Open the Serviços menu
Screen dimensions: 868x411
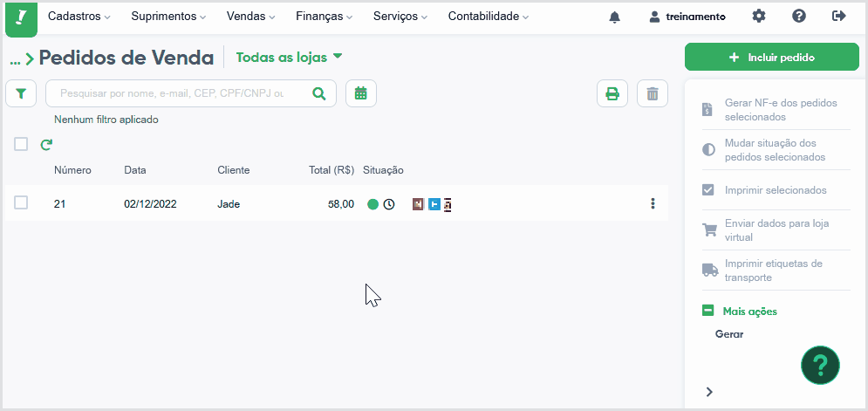click(400, 17)
